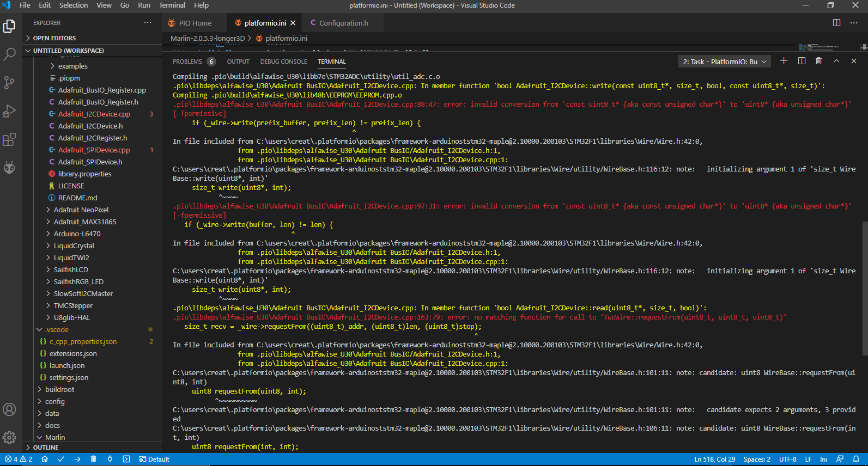Click PlatformIO Build checkmark in status bar

click(61, 459)
